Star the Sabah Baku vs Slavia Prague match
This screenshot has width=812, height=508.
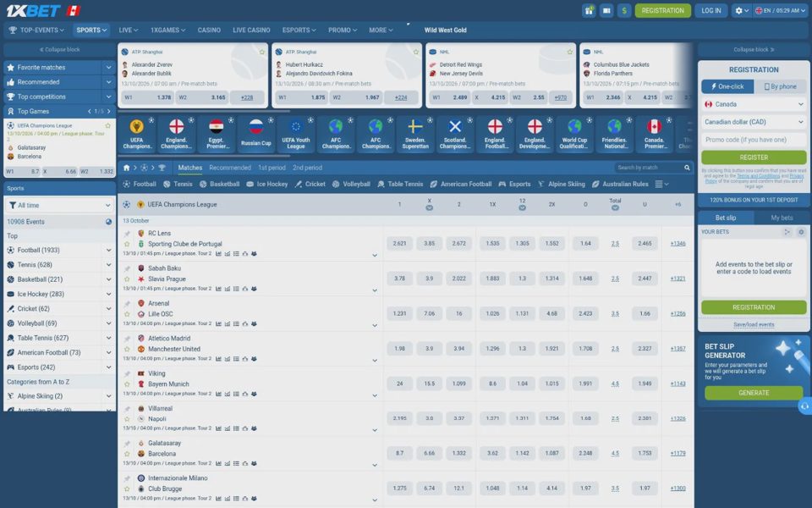click(127, 279)
